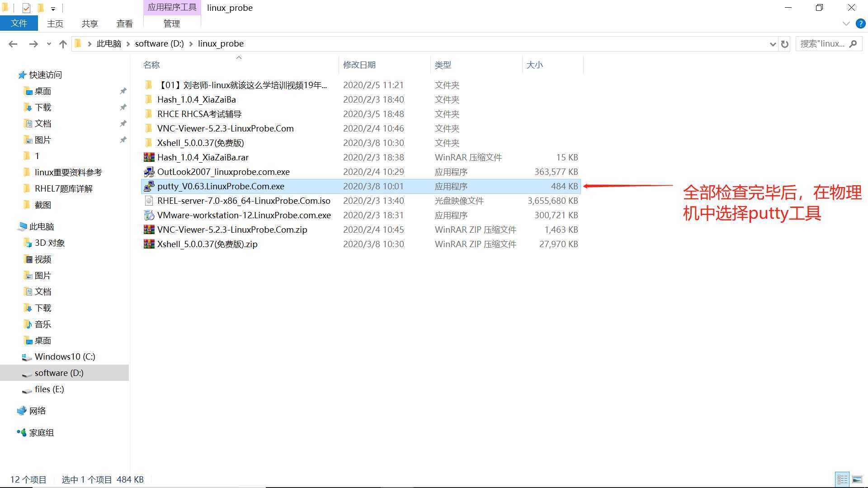Sort files by 修改日期 column

coord(359,65)
